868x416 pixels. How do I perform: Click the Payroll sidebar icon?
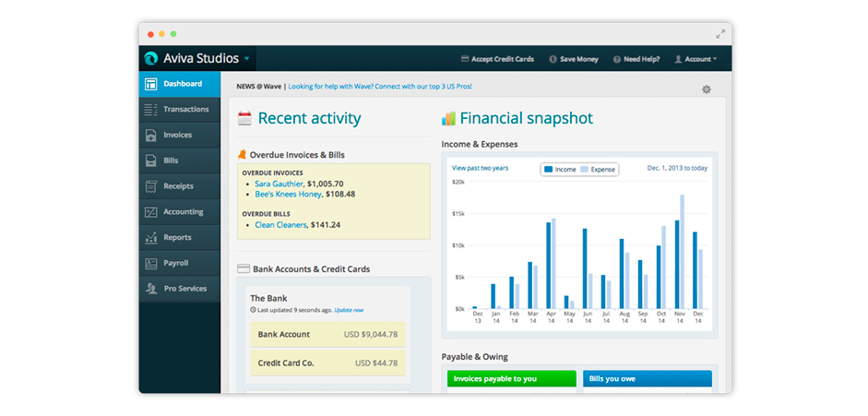(x=150, y=263)
